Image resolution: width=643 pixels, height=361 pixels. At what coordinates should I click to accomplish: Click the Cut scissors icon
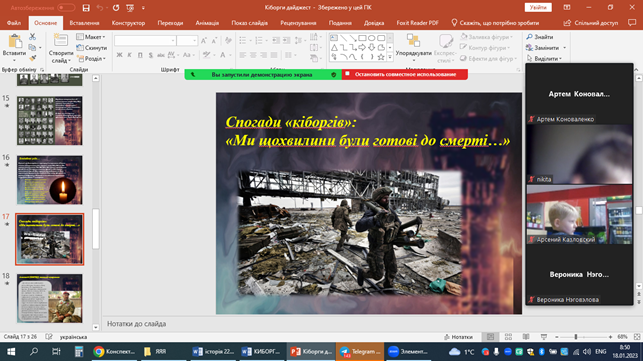click(x=32, y=37)
